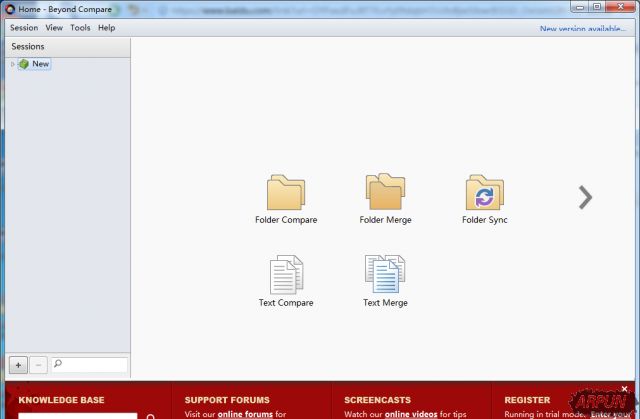Open the Tools menu
Screen dimensions: 640x419
click(80, 28)
